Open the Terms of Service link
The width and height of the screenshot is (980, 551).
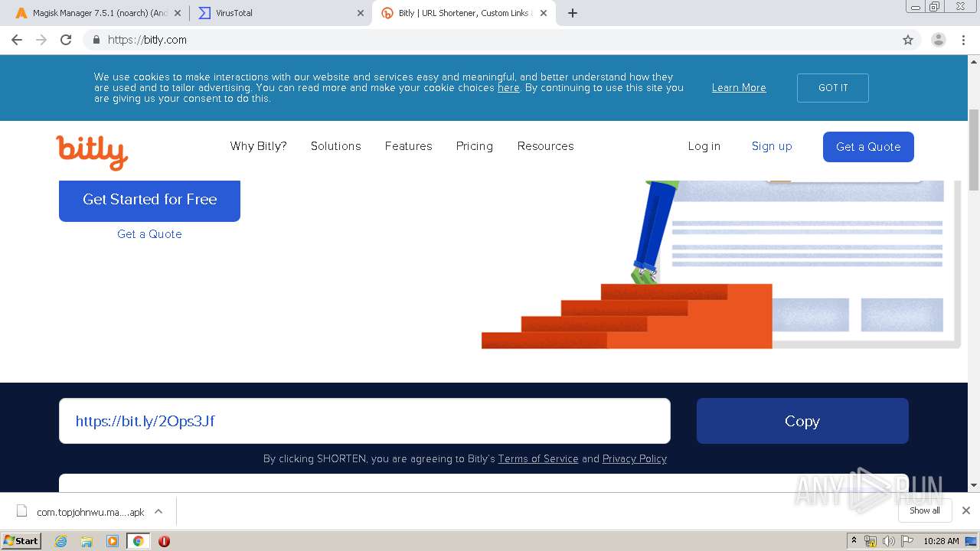pyautogui.click(x=538, y=458)
